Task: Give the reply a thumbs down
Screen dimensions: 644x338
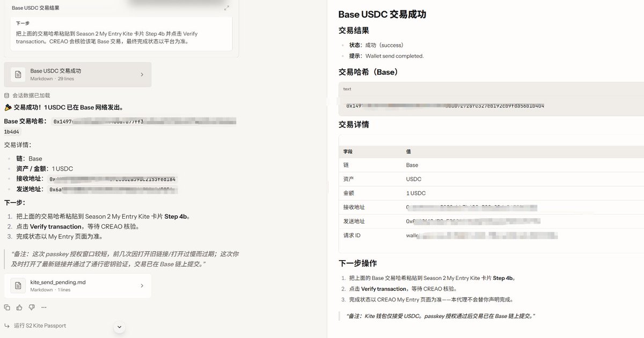Action: [x=32, y=307]
